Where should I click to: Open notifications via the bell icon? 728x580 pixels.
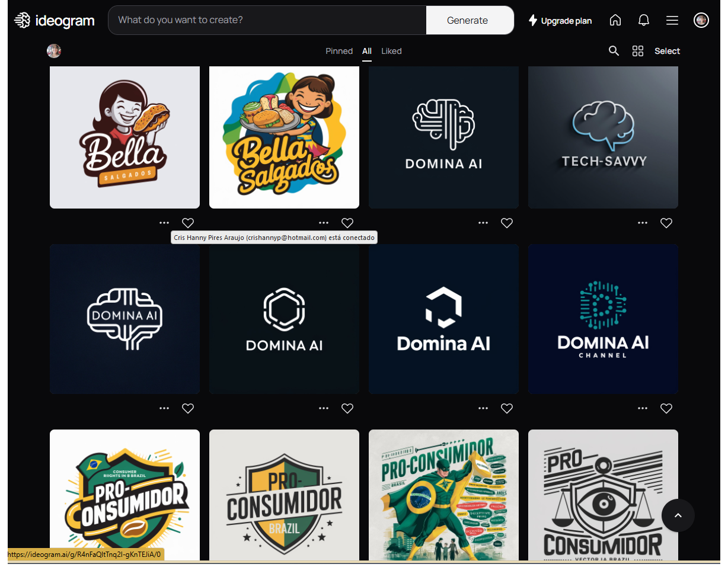(644, 20)
